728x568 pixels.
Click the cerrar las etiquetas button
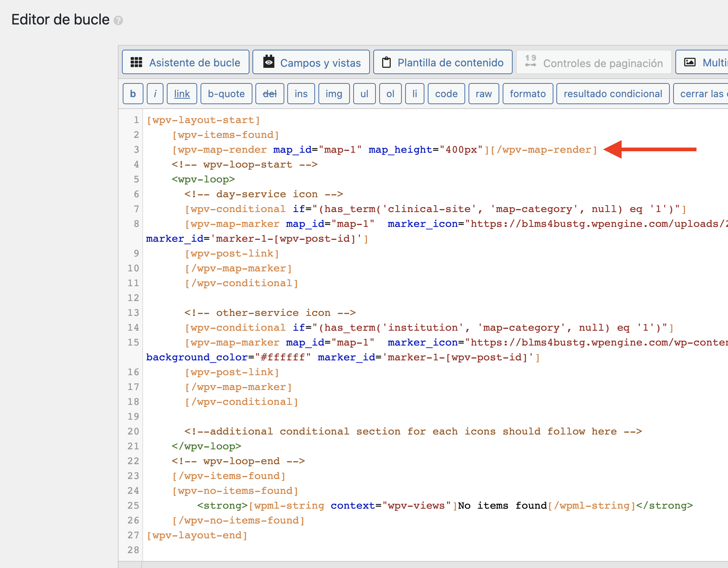tap(701, 94)
